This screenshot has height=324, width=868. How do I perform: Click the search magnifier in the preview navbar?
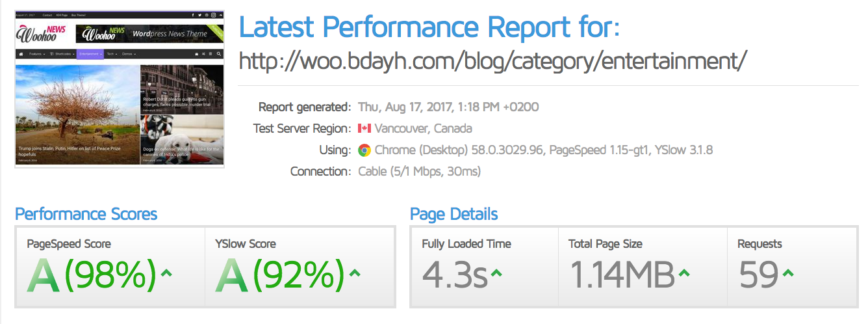[x=219, y=54]
